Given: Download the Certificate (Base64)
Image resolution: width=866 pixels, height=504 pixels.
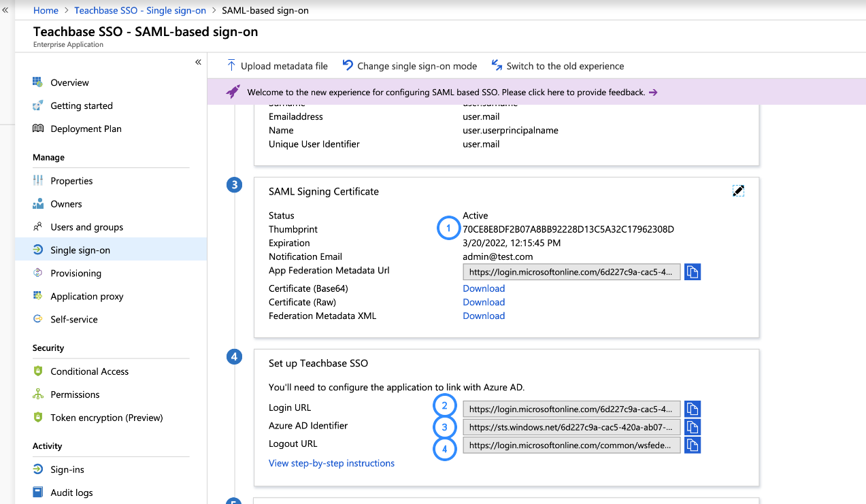Looking at the screenshot, I should click(484, 288).
